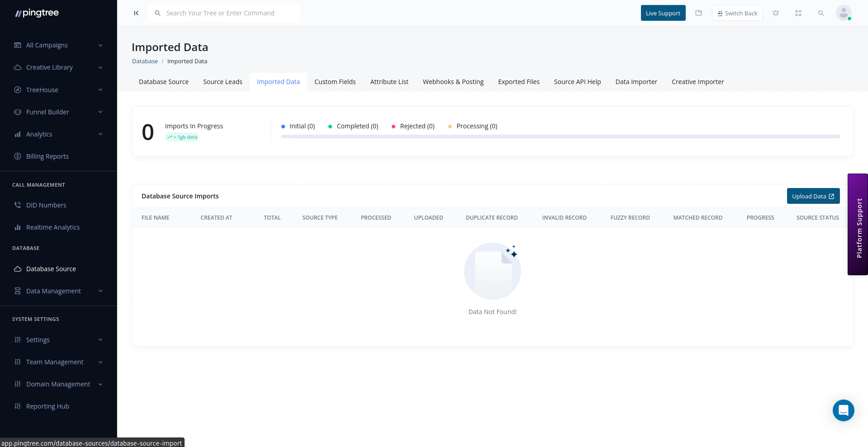Expand the Data Management menu
Image resolution: width=868 pixels, height=447 pixels.
53,291
